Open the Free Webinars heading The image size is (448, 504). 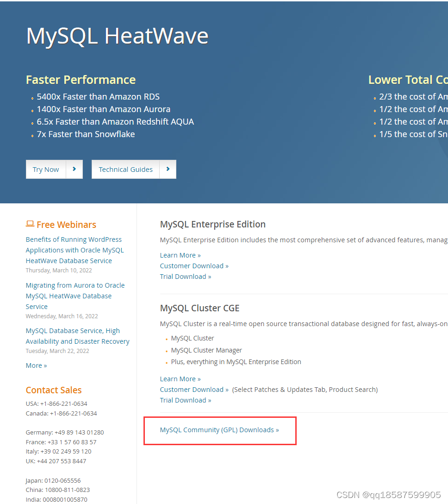66,225
